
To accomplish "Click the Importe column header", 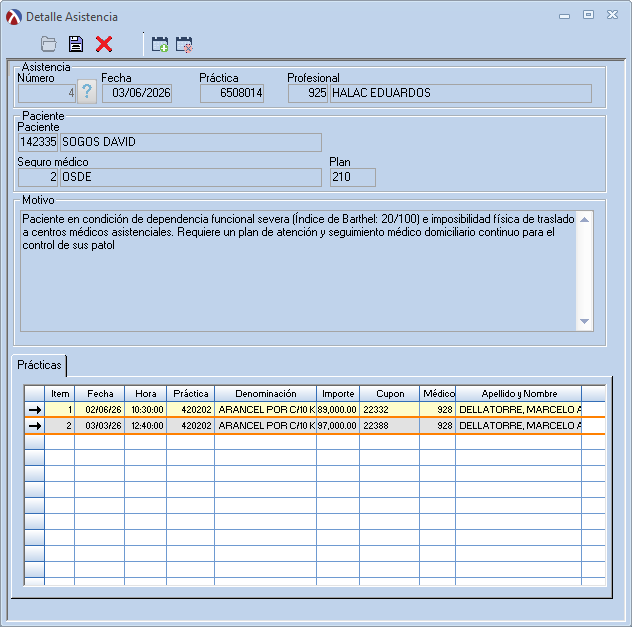I will (338, 394).
